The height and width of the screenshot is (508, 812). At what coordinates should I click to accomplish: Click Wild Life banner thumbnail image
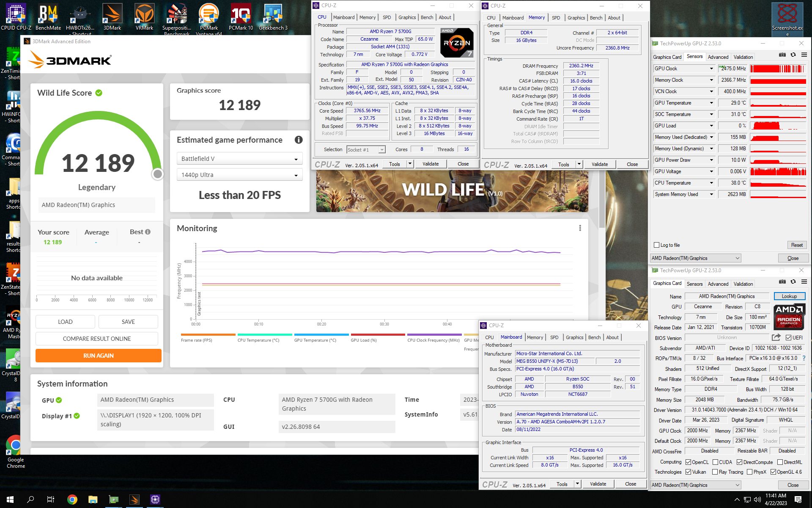pyautogui.click(x=452, y=190)
